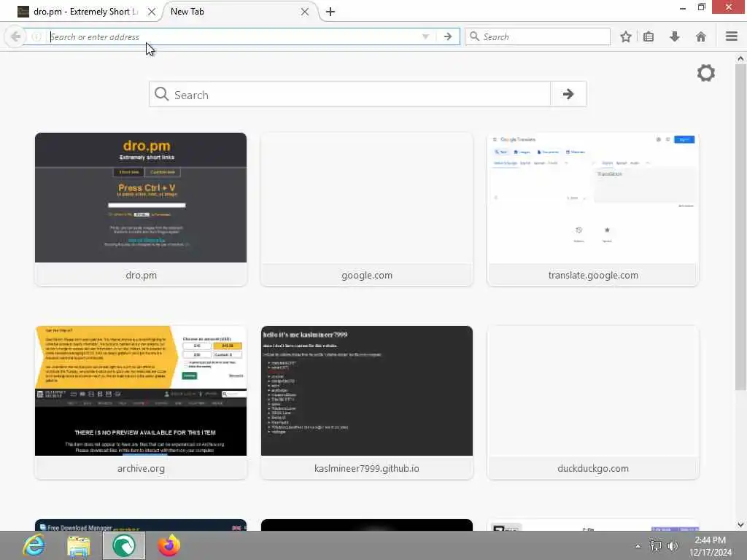Bookmark this page with the star icon
This screenshot has width=747, height=560.
(626, 36)
